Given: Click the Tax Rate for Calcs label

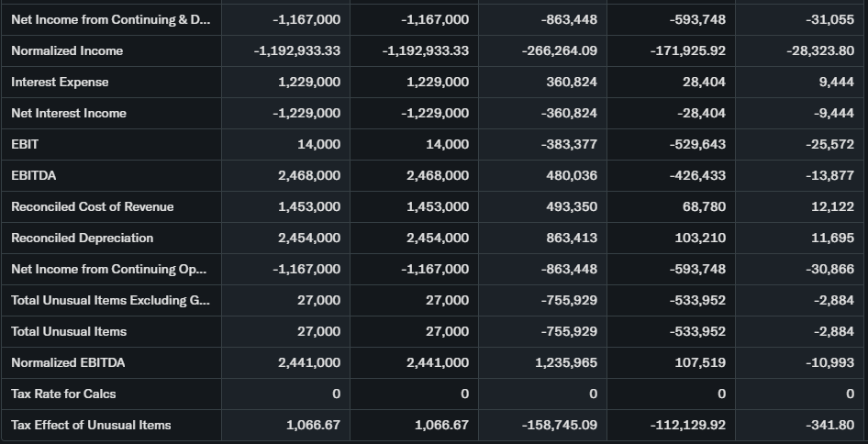Looking at the screenshot, I should (x=62, y=394).
